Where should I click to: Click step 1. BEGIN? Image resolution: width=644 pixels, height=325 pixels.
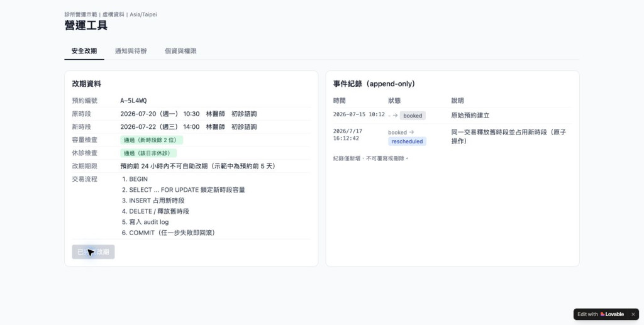pyautogui.click(x=135, y=179)
